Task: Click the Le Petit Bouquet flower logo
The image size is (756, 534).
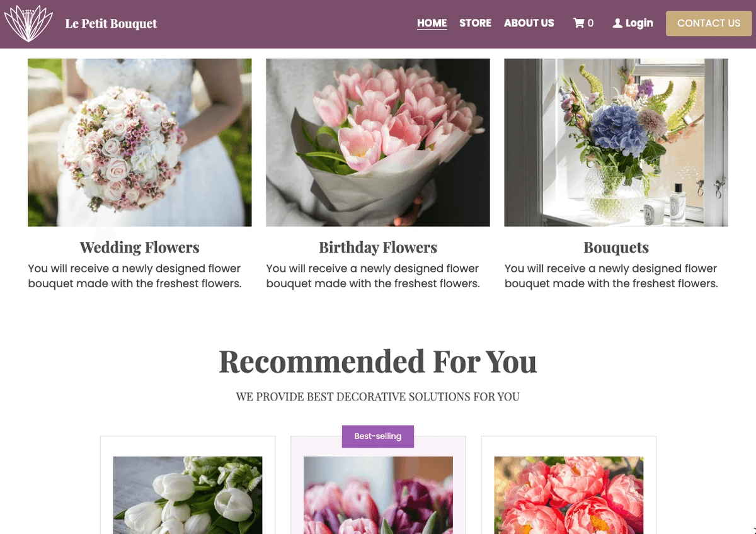Action: coord(28,23)
